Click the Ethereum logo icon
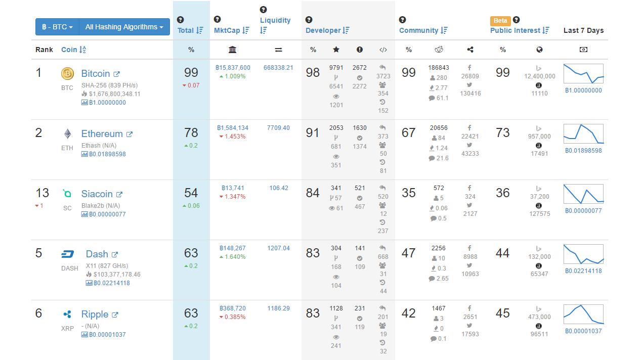The height and width of the screenshot is (360, 644). 67,134
